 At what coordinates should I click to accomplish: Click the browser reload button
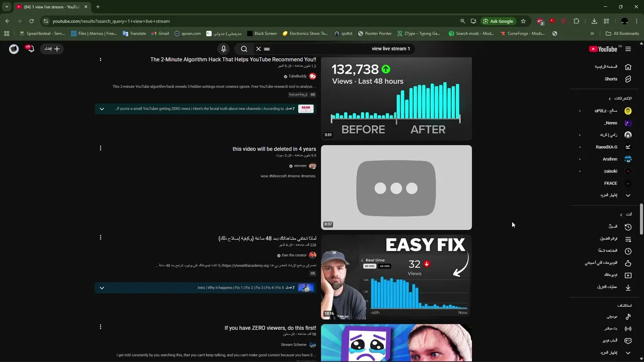[x=31, y=21]
